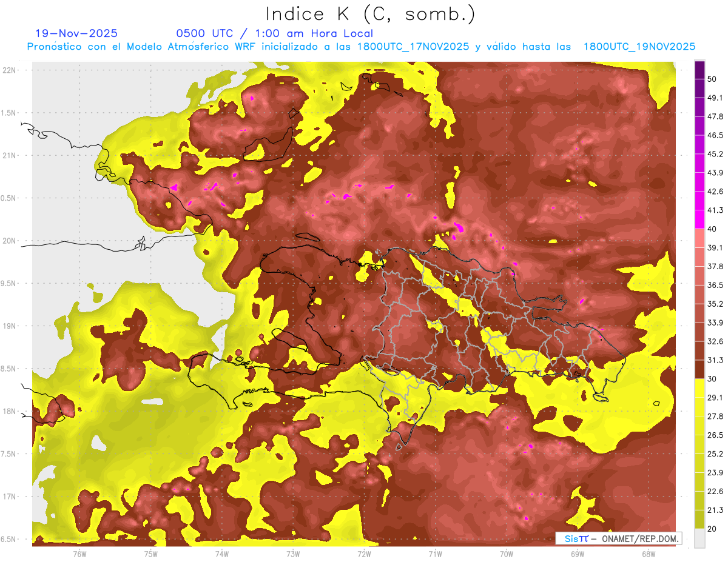Viewport: 728px width, 562px height.
Task: Click the longitude label "69W"
Action: coord(577,554)
